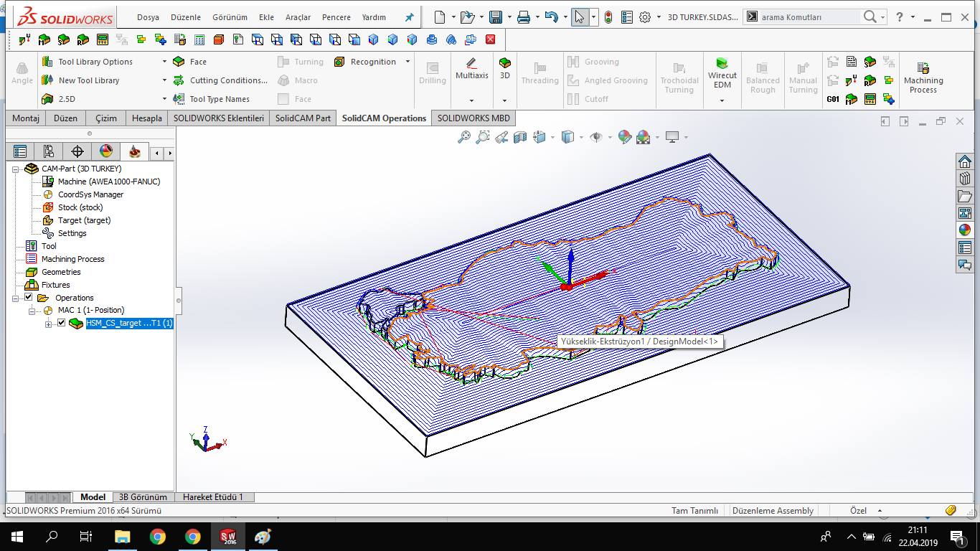Uncheck the HSM_CS_target operation checkbox
This screenshot has width=980, height=551.
click(62, 323)
